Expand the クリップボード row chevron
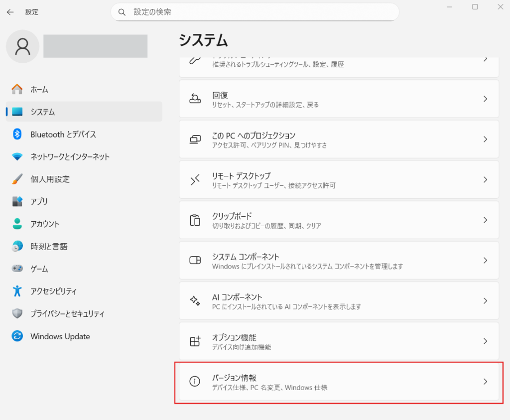Viewport: 510px width, 420px height. coord(485,220)
